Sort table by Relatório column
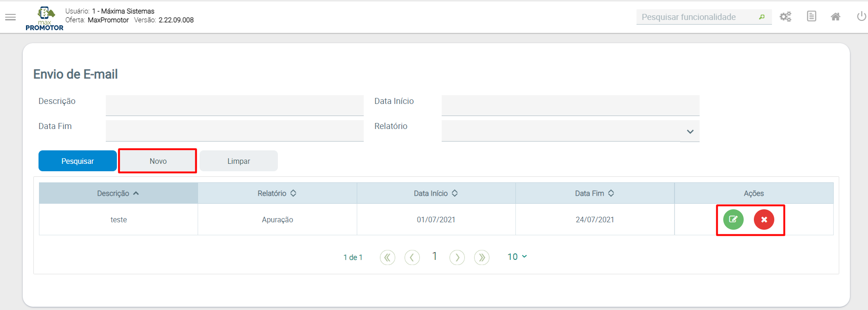This screenshot has height=310, width=868. [x=277, y=194]
